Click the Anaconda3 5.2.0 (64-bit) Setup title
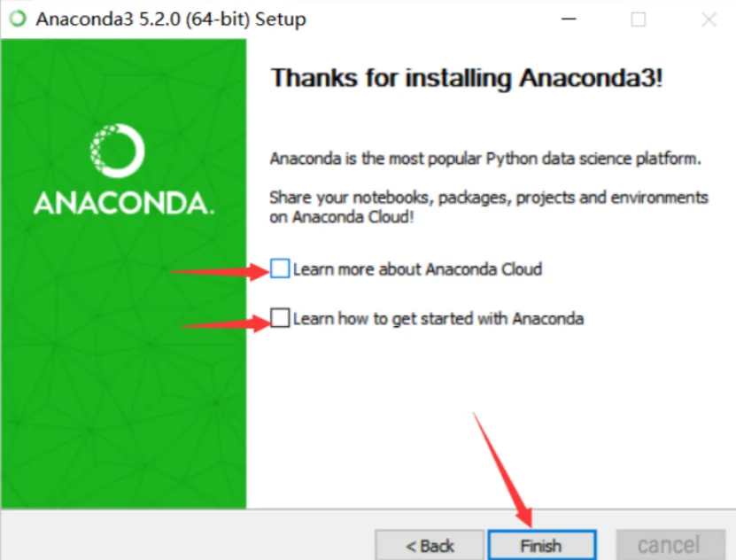The width and height of the screenshot is (736, 560). click(171, 19)
